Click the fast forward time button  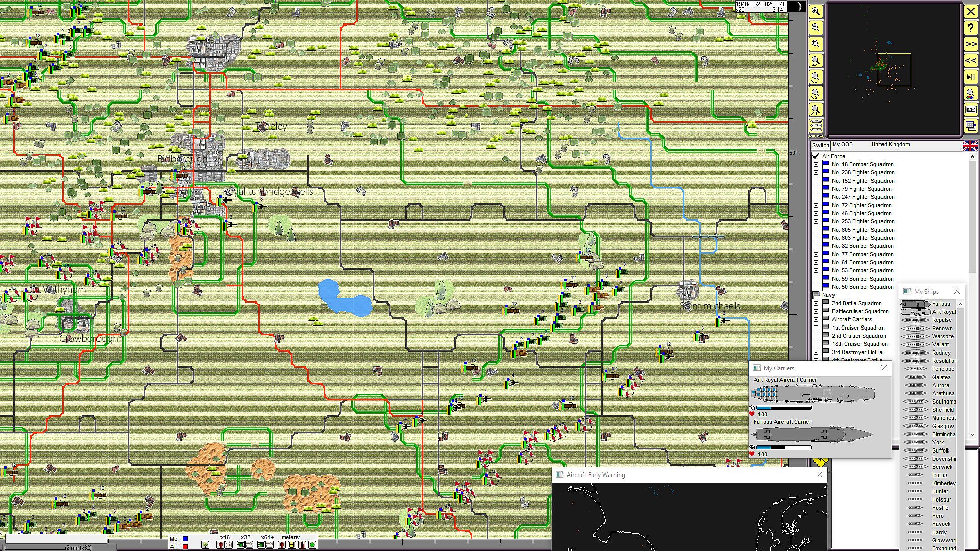(x=971, y=44)
